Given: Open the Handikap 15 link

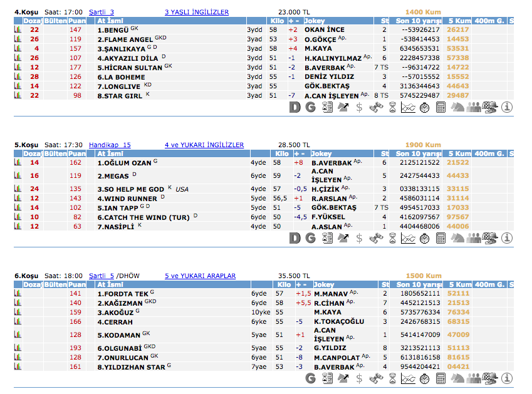Looking at the screenshot, I should point(110,145).
